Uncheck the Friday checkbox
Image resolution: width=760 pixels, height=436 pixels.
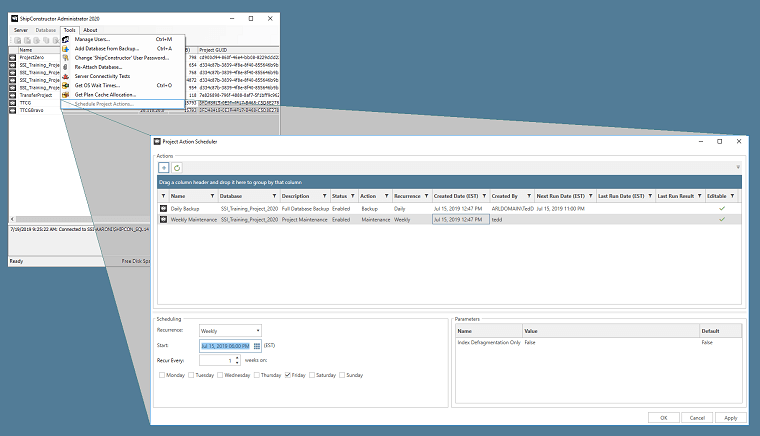coord(288,375)
